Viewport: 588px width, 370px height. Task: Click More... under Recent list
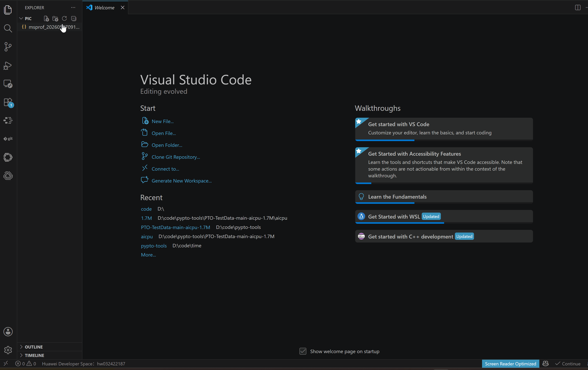point(148,255)
